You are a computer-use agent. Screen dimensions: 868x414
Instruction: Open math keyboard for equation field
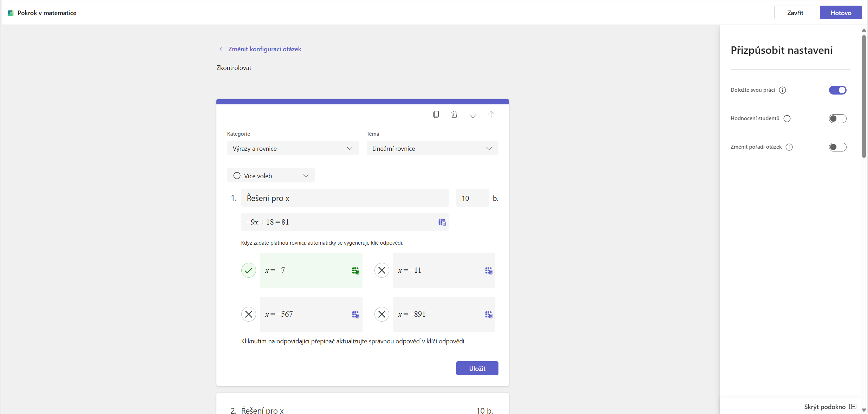[x=442, y=222]
